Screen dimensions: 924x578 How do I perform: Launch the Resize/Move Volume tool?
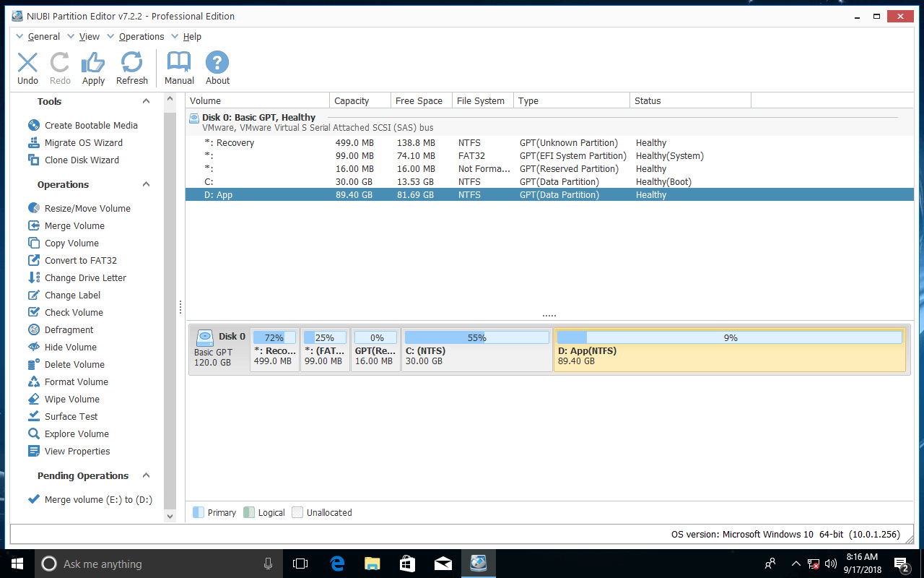coord(88,208)
